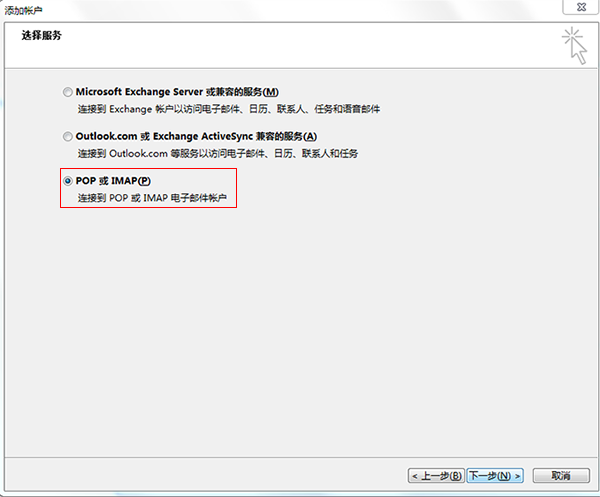Click the description text starting 连接到 Exchange 帐户
The height and width of the screenshot is (497, 600).
[x=229, y=109]
